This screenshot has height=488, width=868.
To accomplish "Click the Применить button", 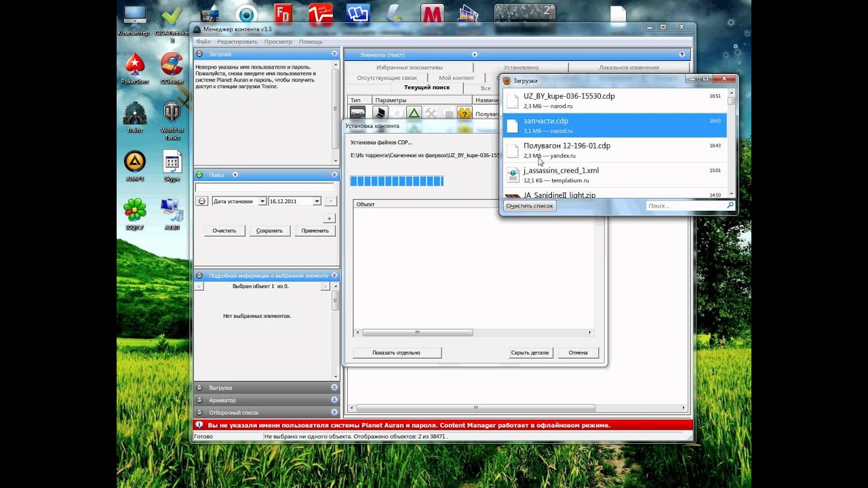I will click(315, 230).
